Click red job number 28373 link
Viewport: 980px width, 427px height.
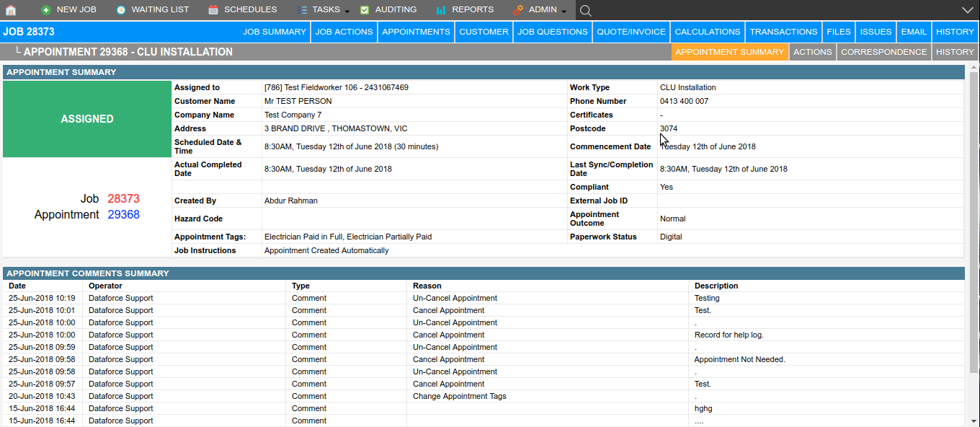(x=123, y=199)
